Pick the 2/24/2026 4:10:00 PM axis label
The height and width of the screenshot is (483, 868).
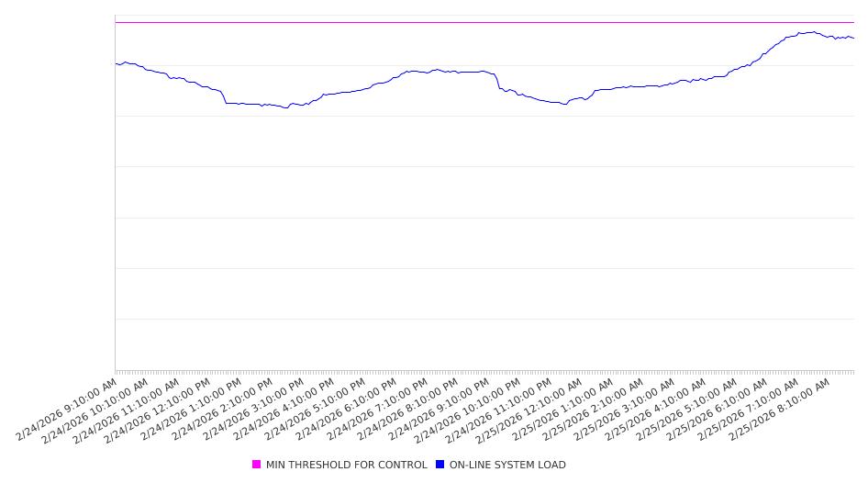coord(284,409)
